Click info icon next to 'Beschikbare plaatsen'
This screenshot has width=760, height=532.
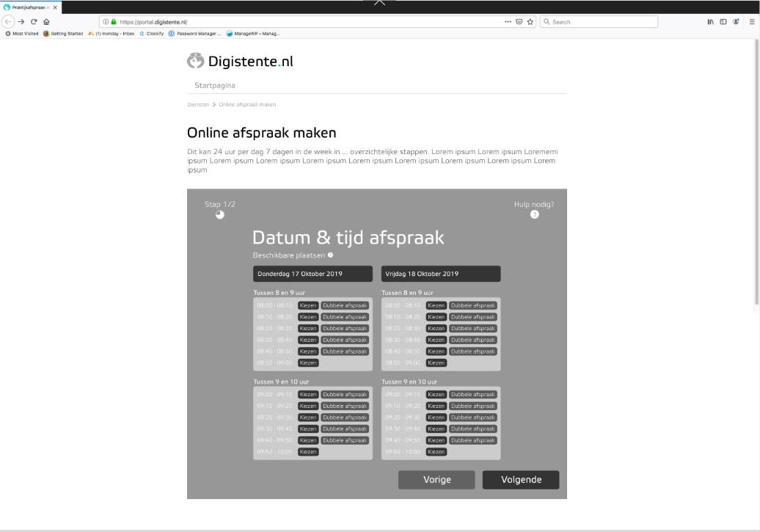pyautogui.click(x=330, y=255)
